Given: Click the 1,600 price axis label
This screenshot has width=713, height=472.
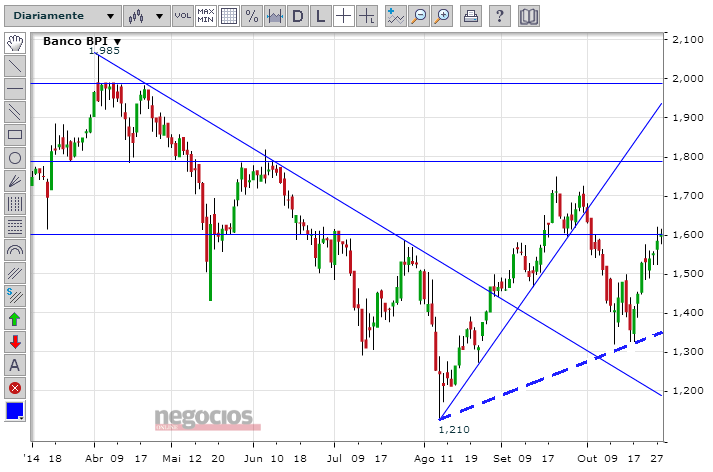Looking at the screenshot, I should coord(688,235).
